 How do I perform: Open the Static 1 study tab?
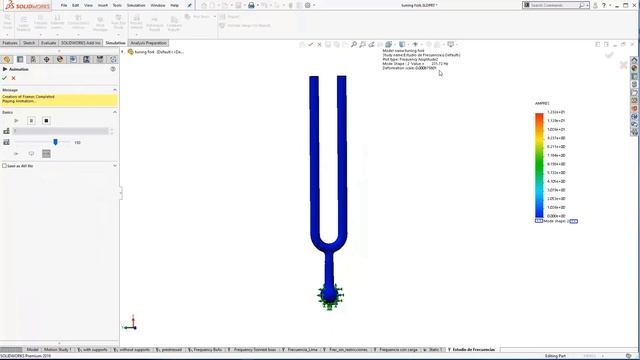433,349
